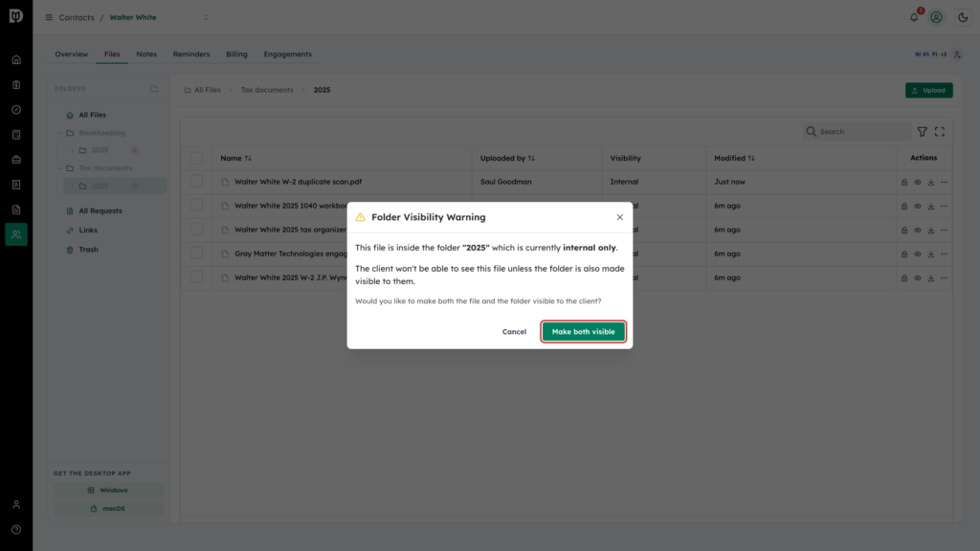Open the Trash folder
980x551 pixels.
[88, 250]
